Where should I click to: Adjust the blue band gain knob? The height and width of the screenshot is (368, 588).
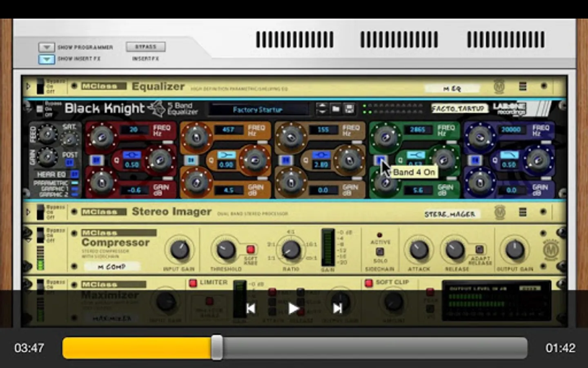pos(481,183)
